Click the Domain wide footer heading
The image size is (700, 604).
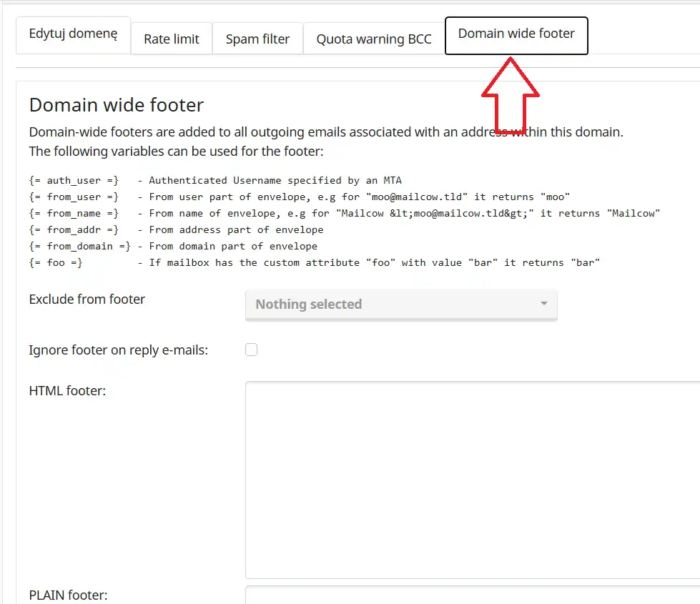coord(117,105)
